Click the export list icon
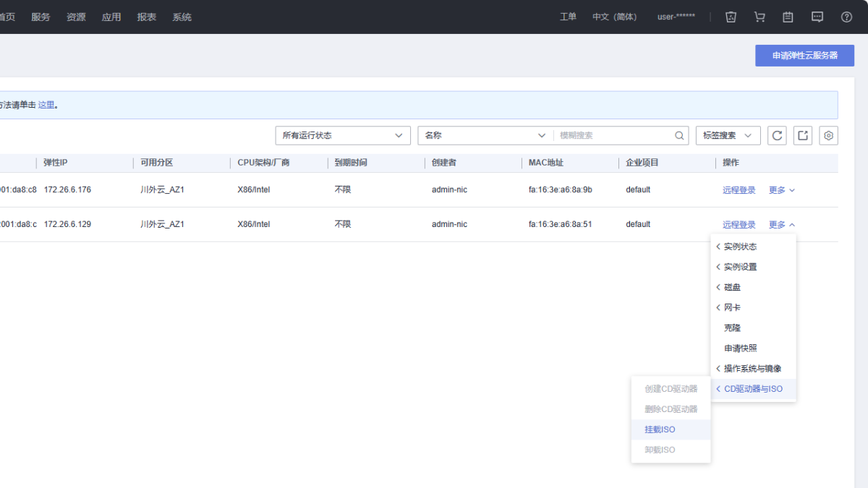This screenshot has width=868, height=488. [x=803, y=135]
